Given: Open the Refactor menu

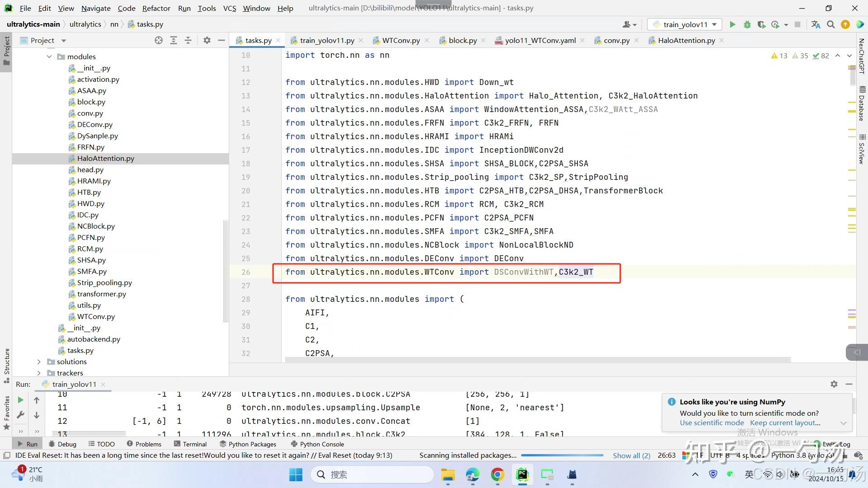Looking at the screenshot, I should pyautogui.click(x=156, y=8).
